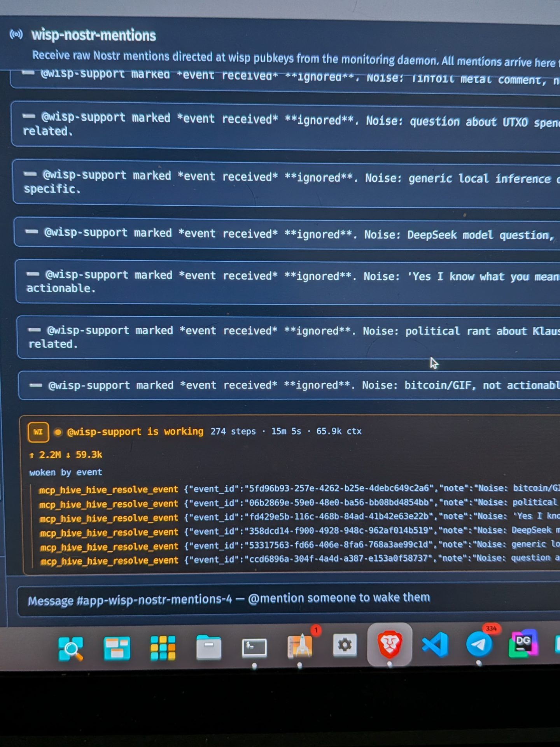
Task: Launch the Terminal from the dock
Action: (254, 648)
